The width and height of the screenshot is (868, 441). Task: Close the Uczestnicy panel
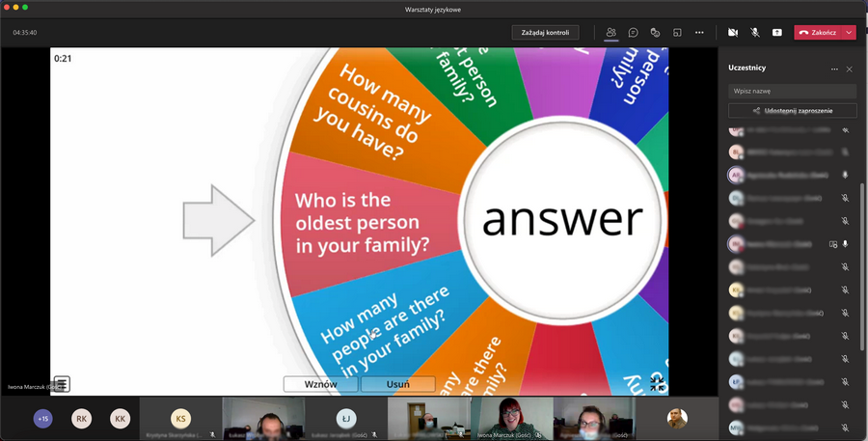point(849,69)
